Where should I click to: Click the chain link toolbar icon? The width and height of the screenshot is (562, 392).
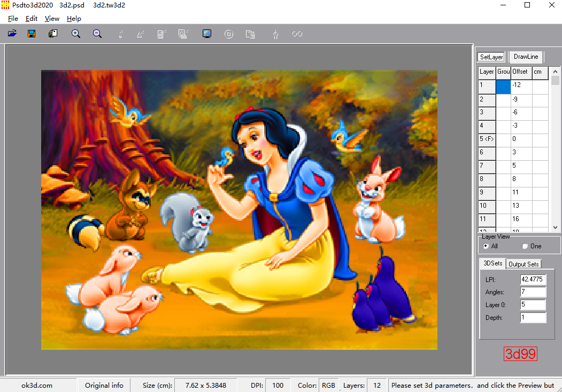tap(297, 34)
